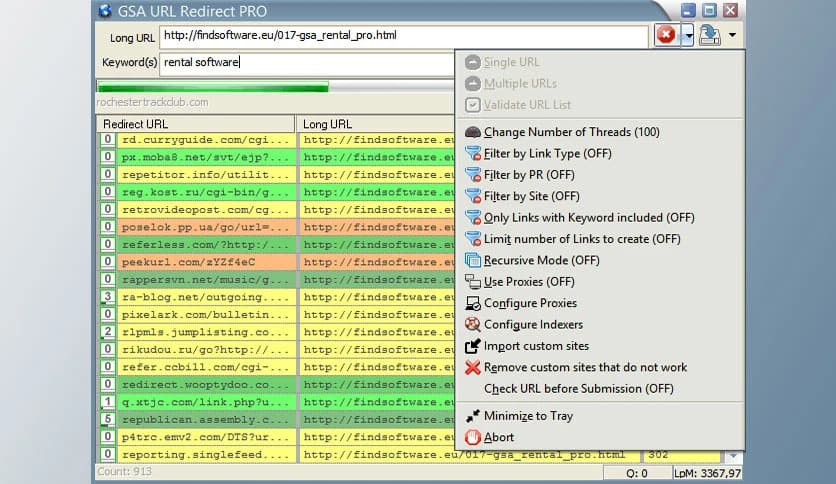Click the Long URL input field
836x484 pixels.
404,36
